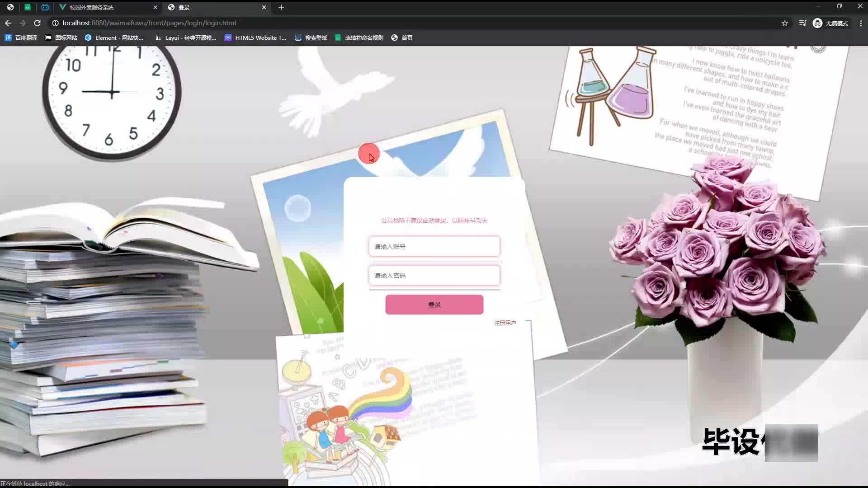Open the 表结构命名规则 bookmark
The width and height of the screenshot is (868, 488).
point(359,38)
